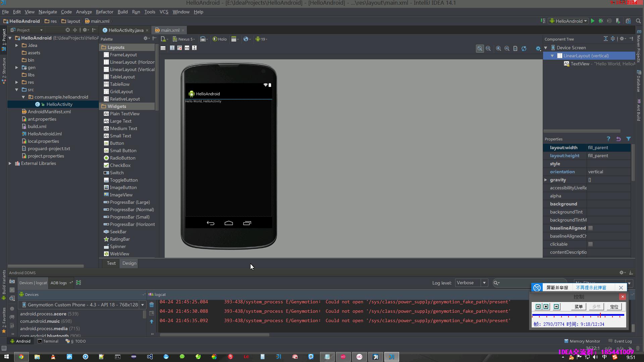Screen dimensions: 644x362
Task: Click the blue up arrow in logcat toolbar
Action: pos(152,321)
